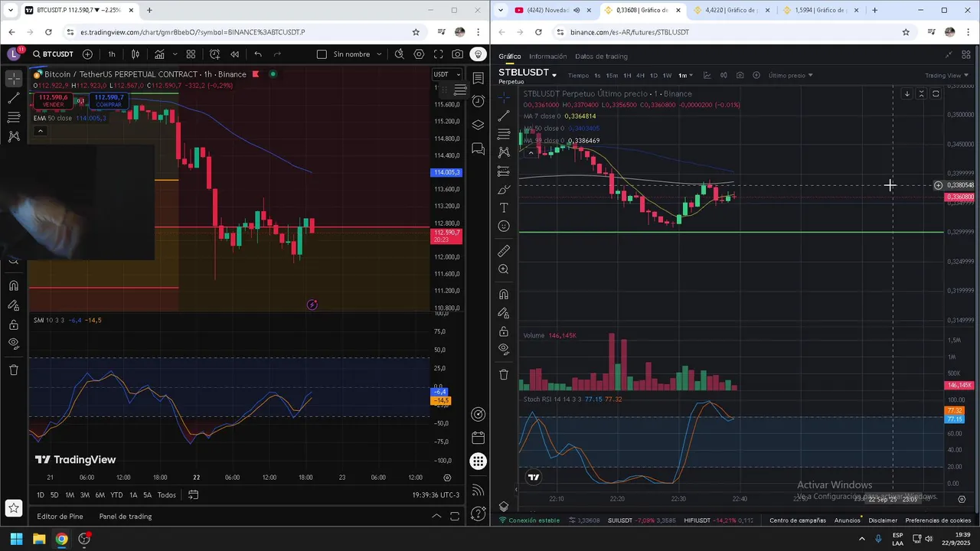
Task: Click the favorites star at bottom-left of TradingView
Action: pos(13,507)
